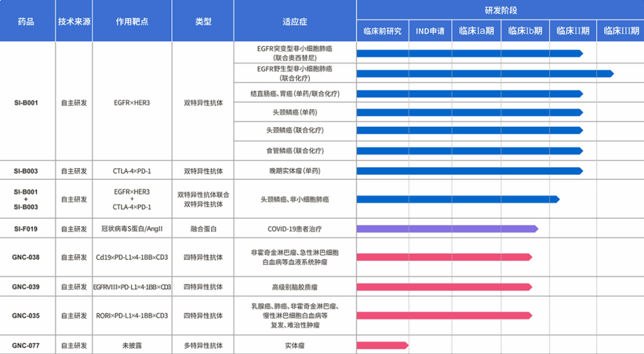
Task: Select the IND申请 stage header
Action: click(431, 31)
